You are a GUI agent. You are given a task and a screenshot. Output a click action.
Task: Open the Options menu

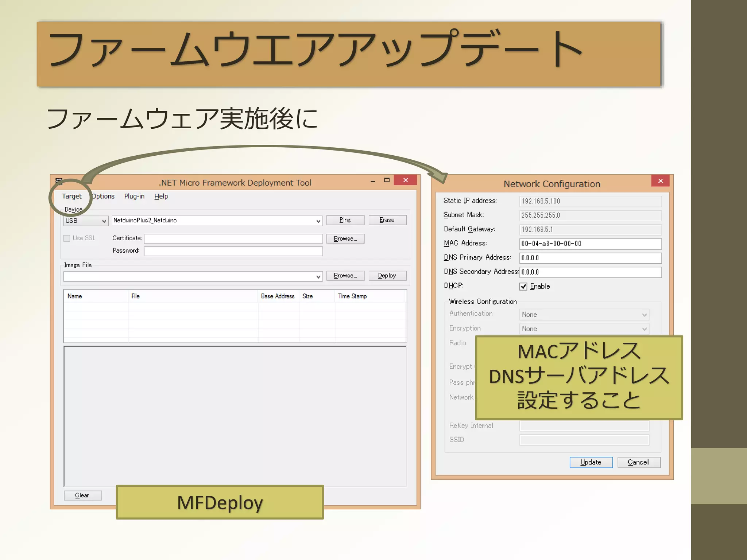(x=103, y=196)
